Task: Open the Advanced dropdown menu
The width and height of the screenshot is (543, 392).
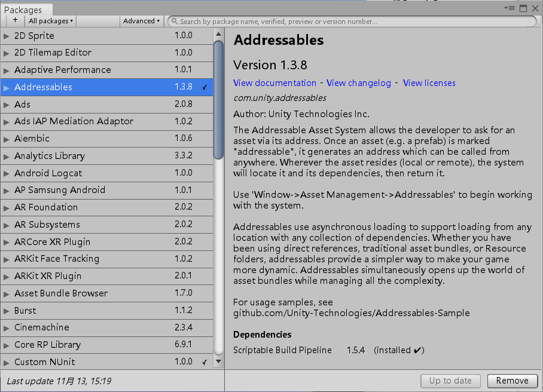Action: tap(141, 21)
